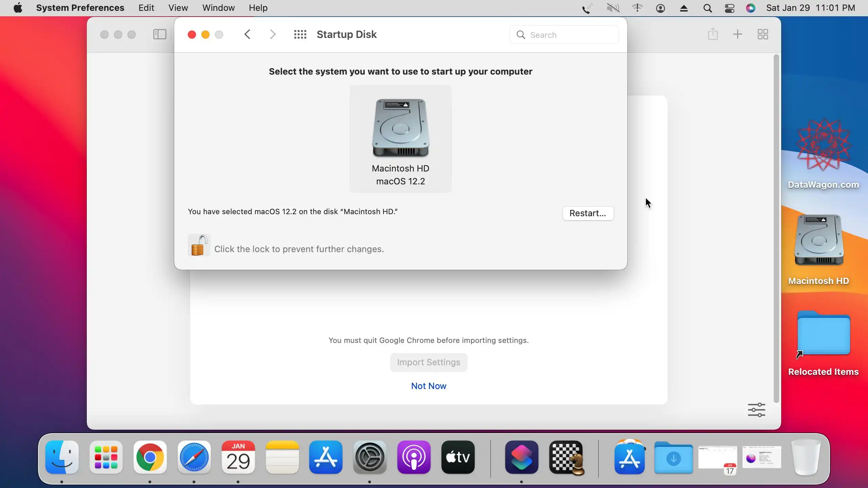Click the Safari window vertical scrollbar
This screenshot has height=488, width=868.
[776, 227]
